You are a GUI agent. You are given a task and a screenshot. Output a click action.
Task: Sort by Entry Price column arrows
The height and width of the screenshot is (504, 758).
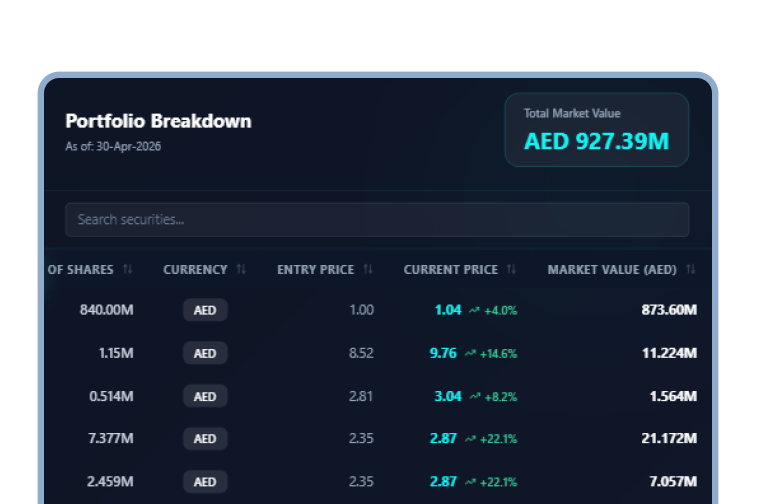point(368,269)
